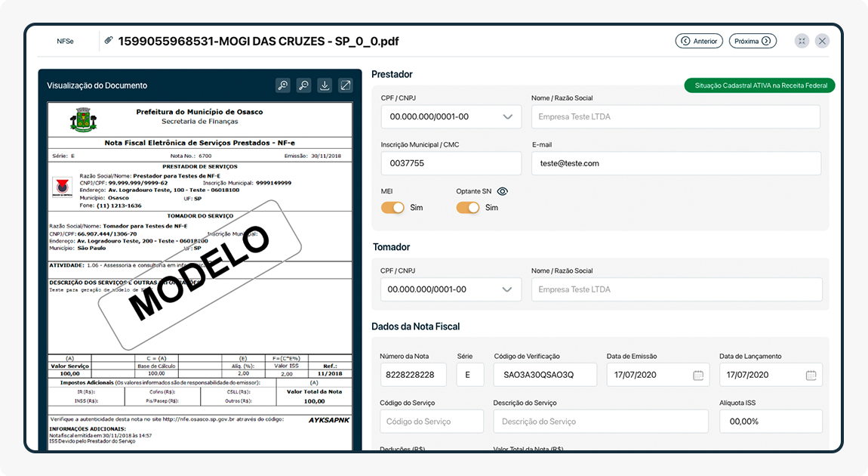The height and width of the screenshot is (476, 868).
Task: Download the displayed NFSe document
Action: [x=325, y=85]
